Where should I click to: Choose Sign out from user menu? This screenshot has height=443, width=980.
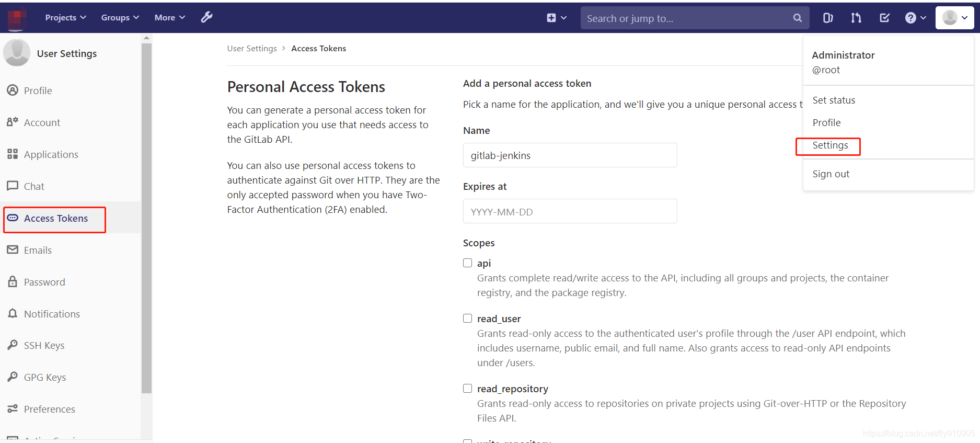tap(831, 174)
